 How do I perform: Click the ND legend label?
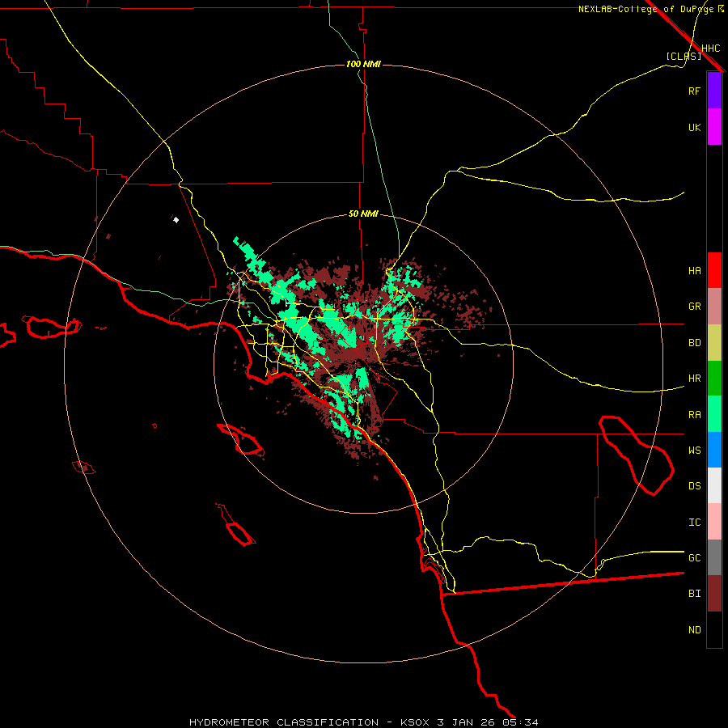pyautogui.click(x=694, y=629)
